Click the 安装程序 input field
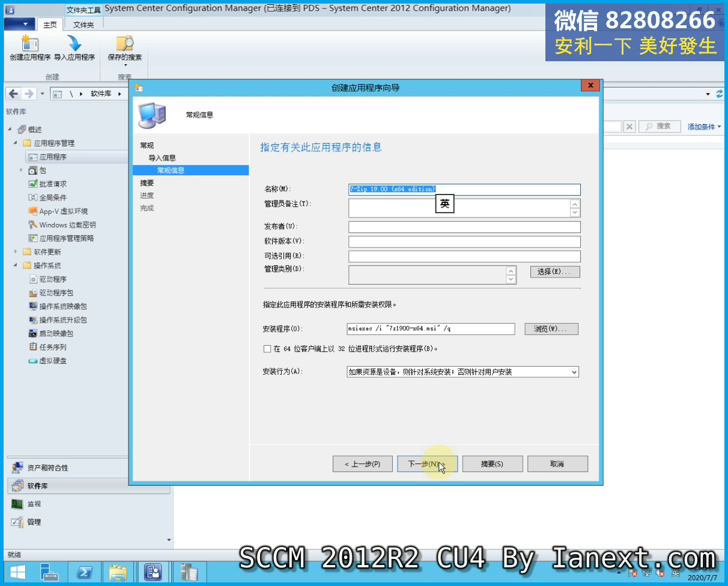 pyautogui.click(x=431, y=329)
